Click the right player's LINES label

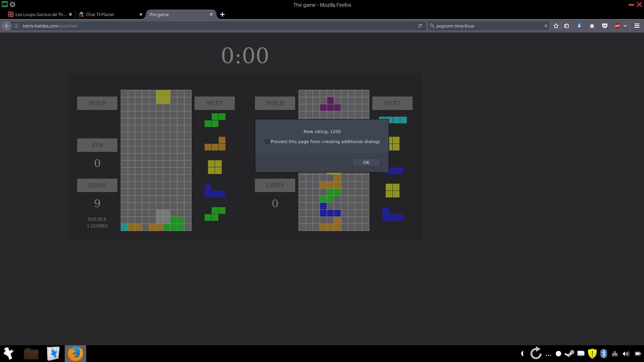tap(275, 185)
